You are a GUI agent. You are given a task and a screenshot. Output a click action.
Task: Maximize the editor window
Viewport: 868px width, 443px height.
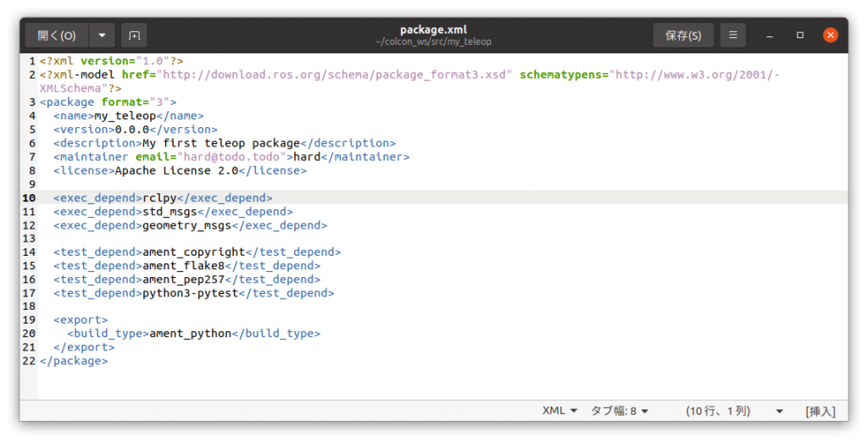(x=799, y=36)
